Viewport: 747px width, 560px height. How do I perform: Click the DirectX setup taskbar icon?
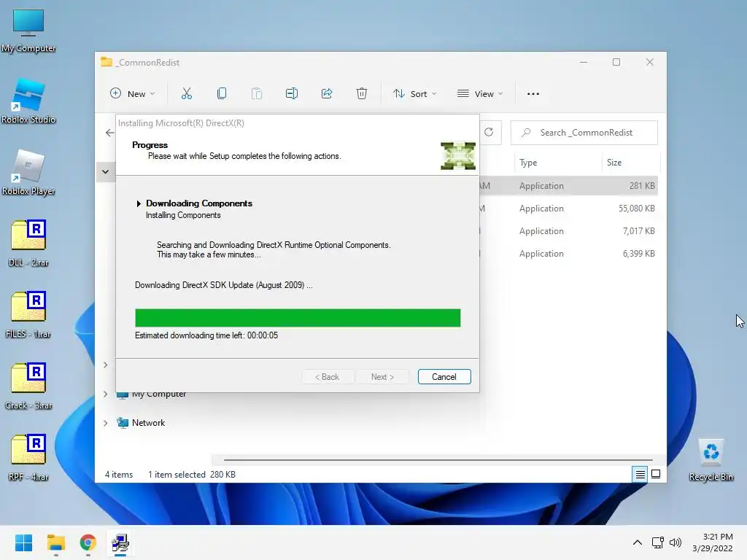(x=120, y=542)
